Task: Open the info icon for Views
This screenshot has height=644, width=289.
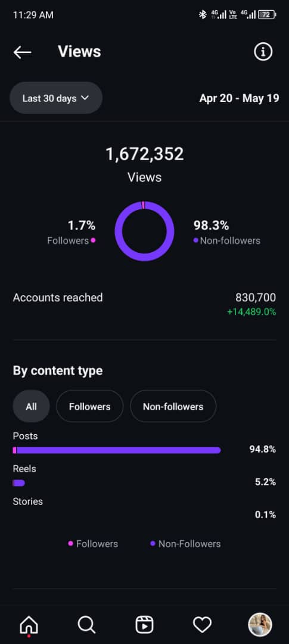Action: (x=263, y=52)
